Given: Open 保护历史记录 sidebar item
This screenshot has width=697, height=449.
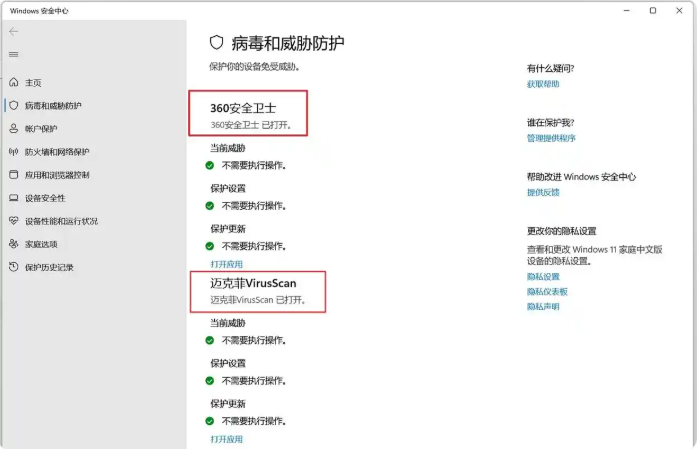Looking at the screenshot, I should [49, 267].
